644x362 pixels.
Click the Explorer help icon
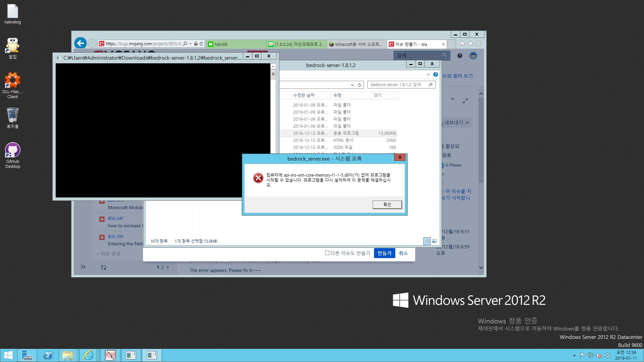tap(435, 74)
